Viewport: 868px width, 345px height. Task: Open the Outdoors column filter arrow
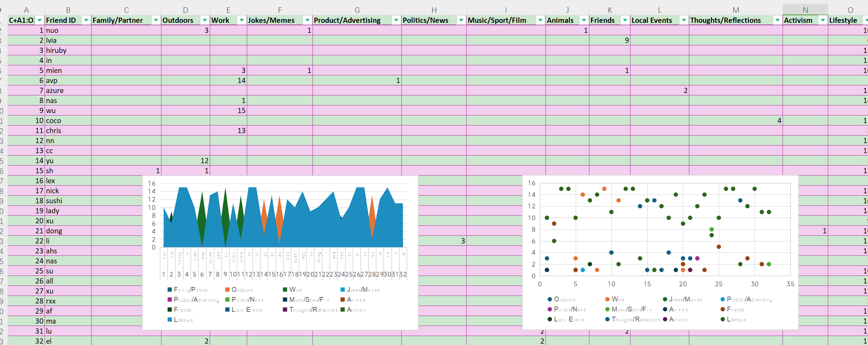pyautogui.click(x=205, y=20)
